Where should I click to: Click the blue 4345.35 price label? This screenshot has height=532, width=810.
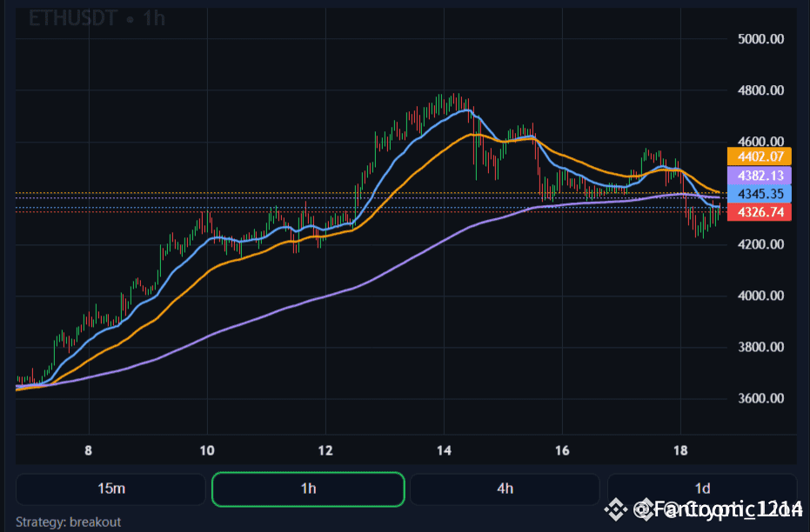coord(760,193)
